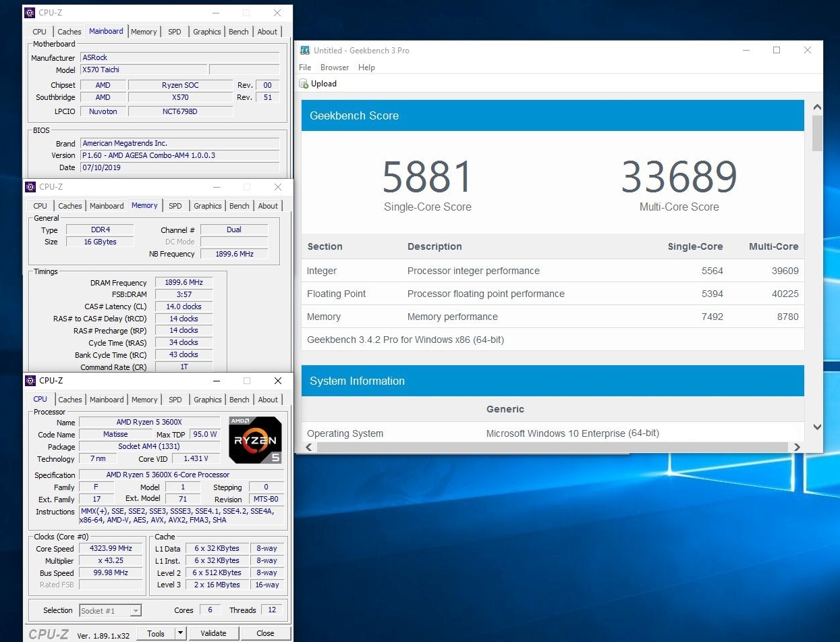
Task: Click the Geekbench horizontal scrollbar left arrow
Action: click(x=308, y=447)
